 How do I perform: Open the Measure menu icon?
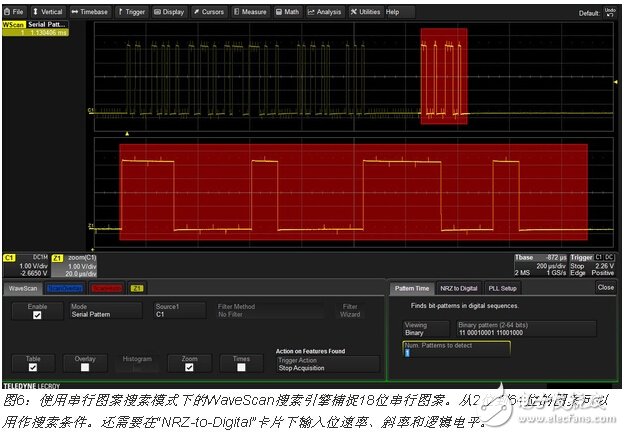(x=251, y=12)
